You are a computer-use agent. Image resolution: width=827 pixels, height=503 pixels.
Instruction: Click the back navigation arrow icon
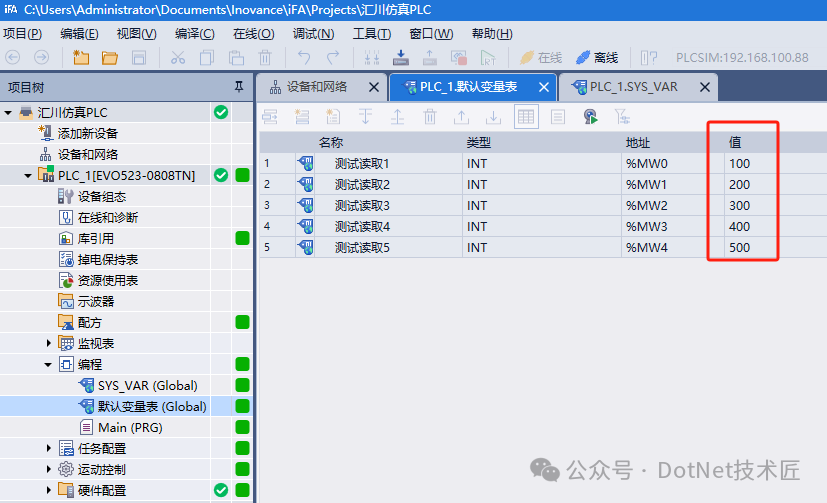tap(13, 57)
